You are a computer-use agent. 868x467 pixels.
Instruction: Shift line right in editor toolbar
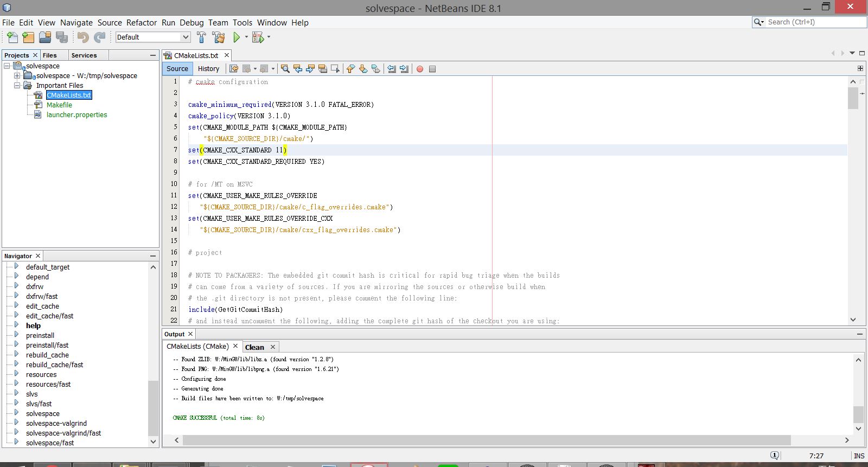[x=404, y=69]
